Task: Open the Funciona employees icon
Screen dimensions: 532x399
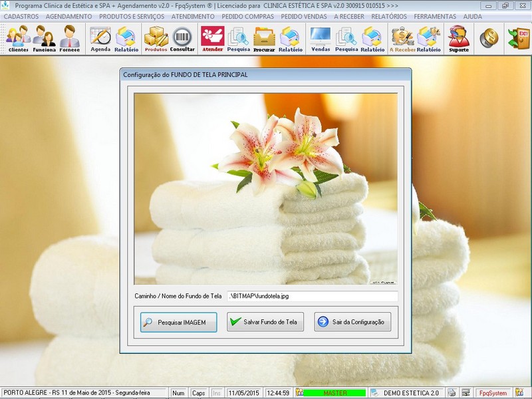Action: click(44, 39)
